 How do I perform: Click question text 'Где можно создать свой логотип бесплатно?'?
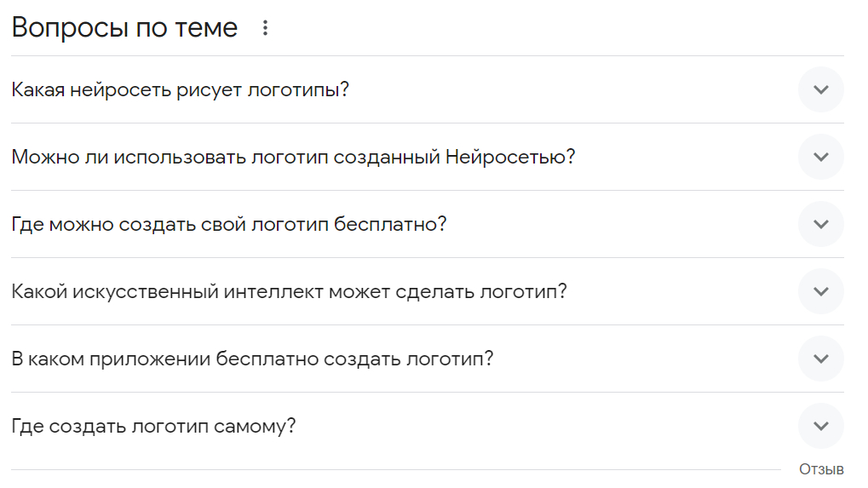(229, 224)
